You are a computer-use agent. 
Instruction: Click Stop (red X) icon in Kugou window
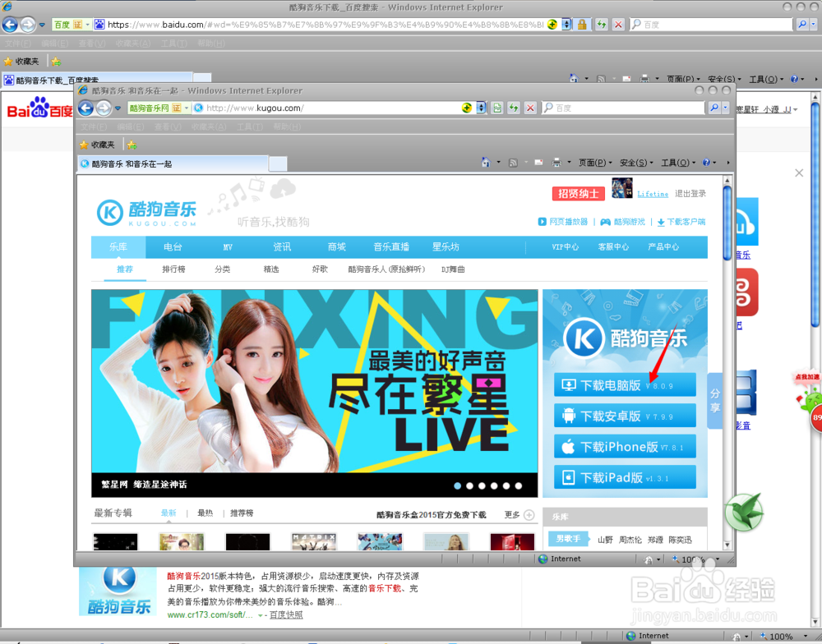[530, 108]
